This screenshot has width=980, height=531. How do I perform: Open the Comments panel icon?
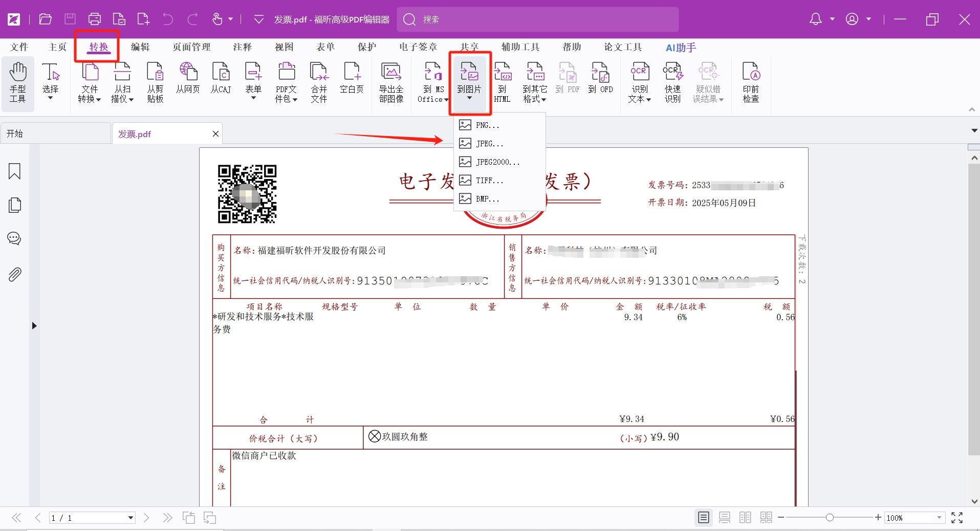pyautogui.click(x=14, y=238)
